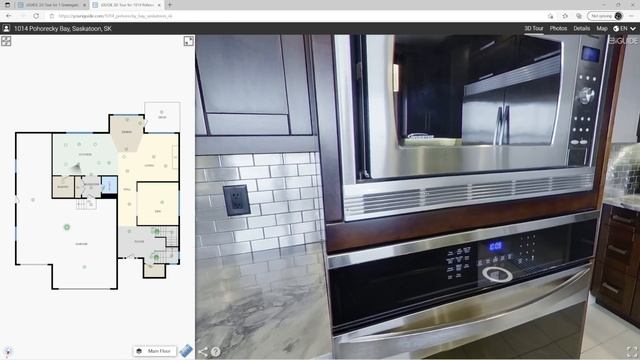Image resolution: width=640 pixels, height=360 pixels.
Task: Click the left garage side door on floor plan
Action: (17, 200)
